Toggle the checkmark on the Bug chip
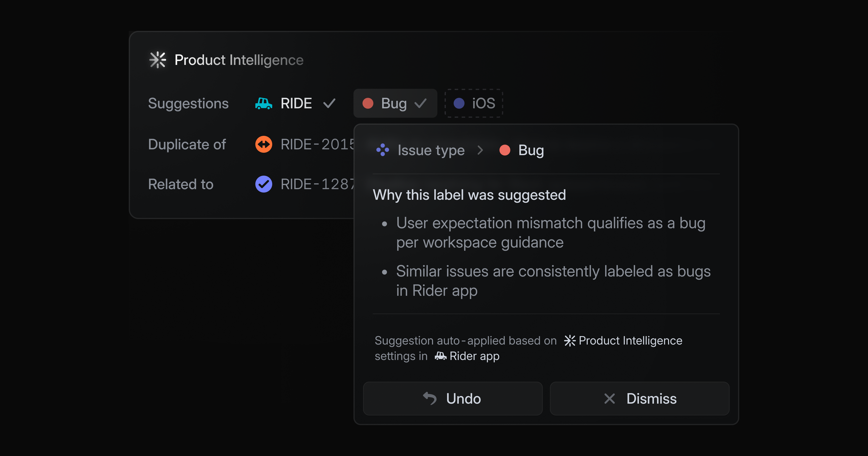Screen dimensions: 868x456 420,104
